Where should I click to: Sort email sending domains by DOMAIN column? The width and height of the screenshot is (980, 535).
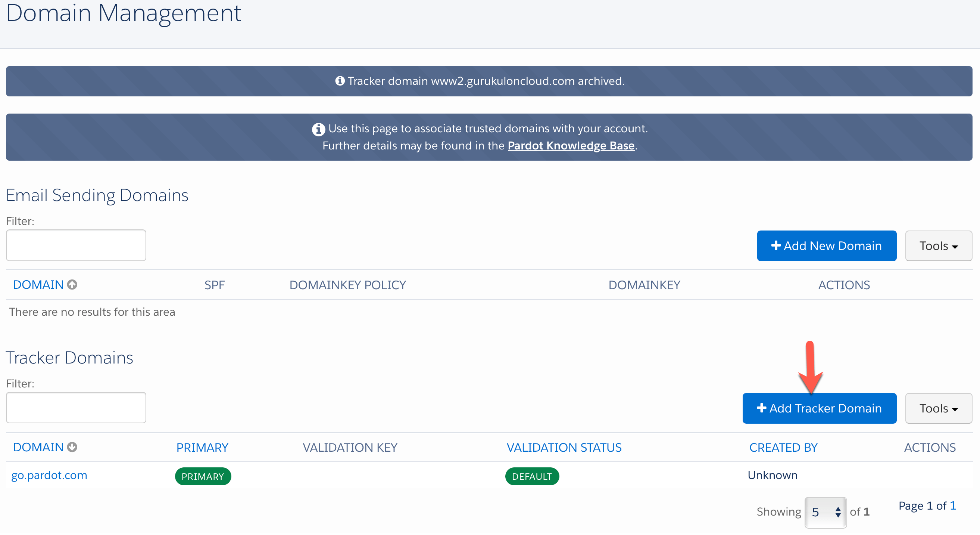point(38,285)
